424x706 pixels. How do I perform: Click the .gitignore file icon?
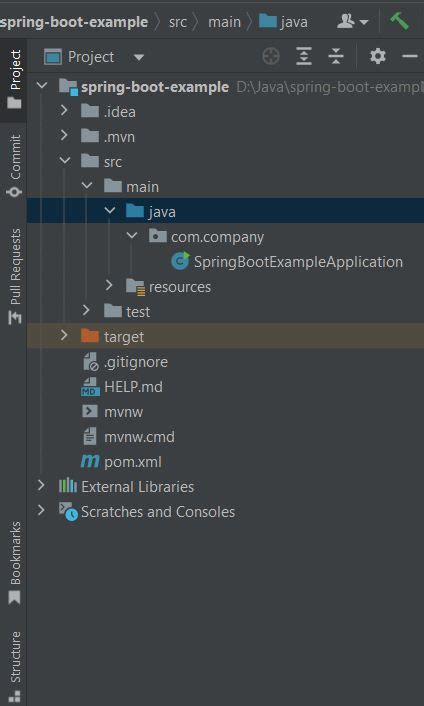pyautogui.click(x=90, y=362)
